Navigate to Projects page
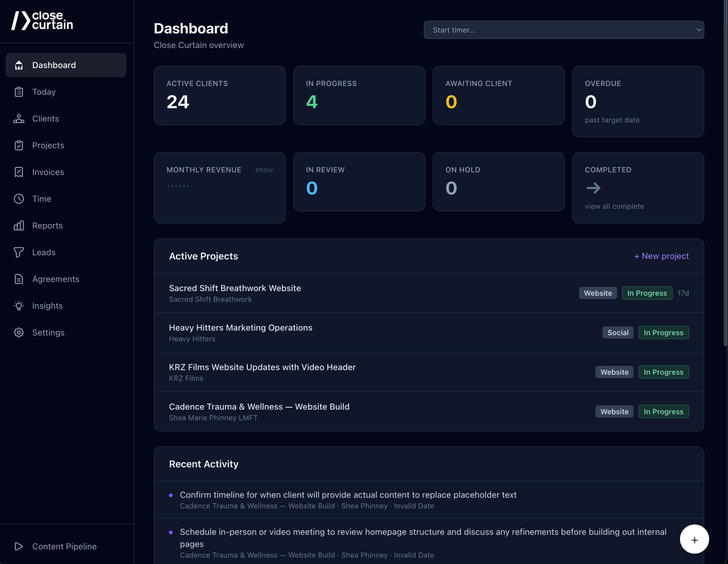This screenshot has height=564, width=728. pos(48,145)
